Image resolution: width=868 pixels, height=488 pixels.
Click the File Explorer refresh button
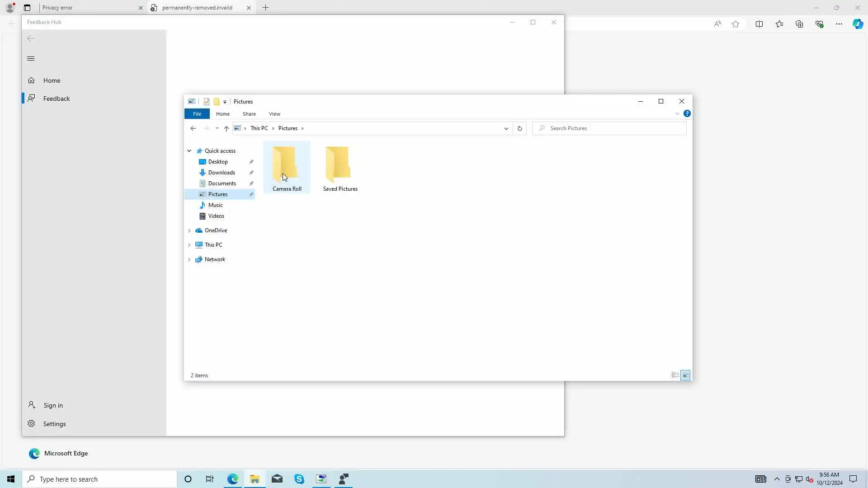pyautogui.click(x=519, y=128)
